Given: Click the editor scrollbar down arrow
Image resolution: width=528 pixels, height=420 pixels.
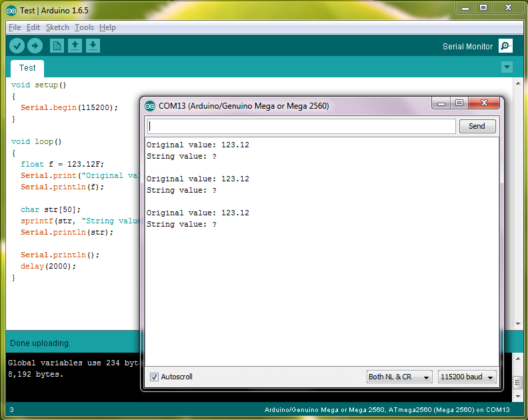Looking at the screenshot, I should coord(518,324).
